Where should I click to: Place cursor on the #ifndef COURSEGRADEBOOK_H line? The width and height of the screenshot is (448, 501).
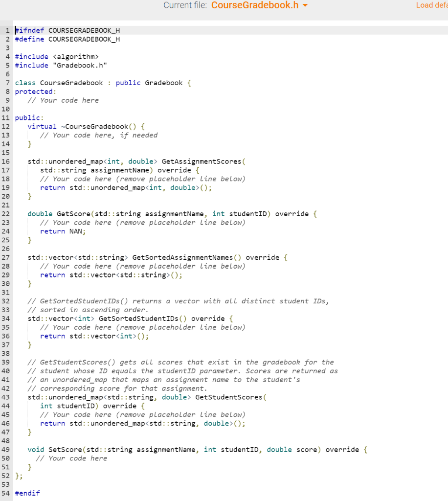click(67, 30)
